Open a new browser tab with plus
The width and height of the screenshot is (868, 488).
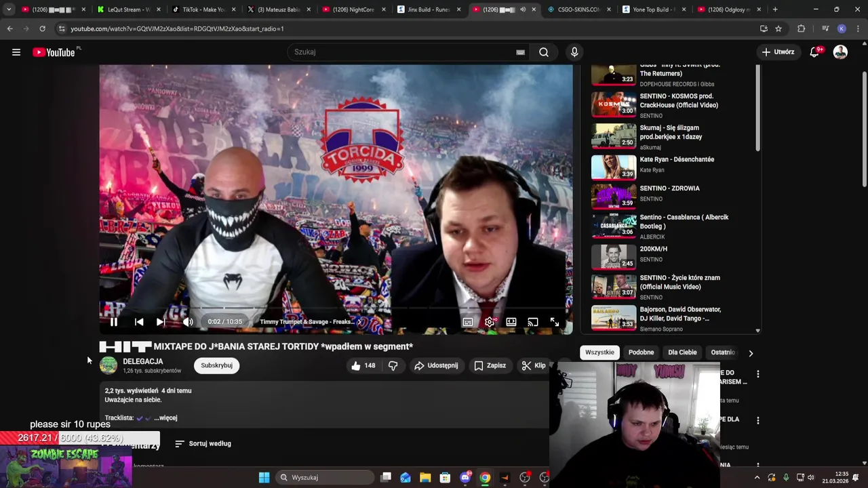(x=775, y=9)
